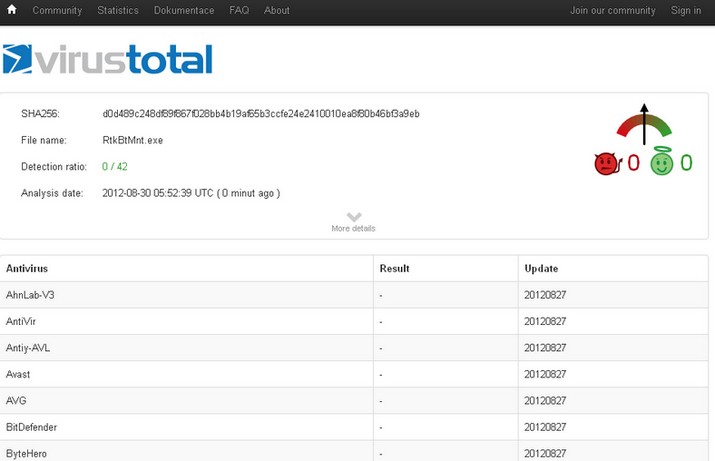The width and height of the screenshot is (715, 461).
Task: Click the Analysis date label
Action: pos(52,193)
